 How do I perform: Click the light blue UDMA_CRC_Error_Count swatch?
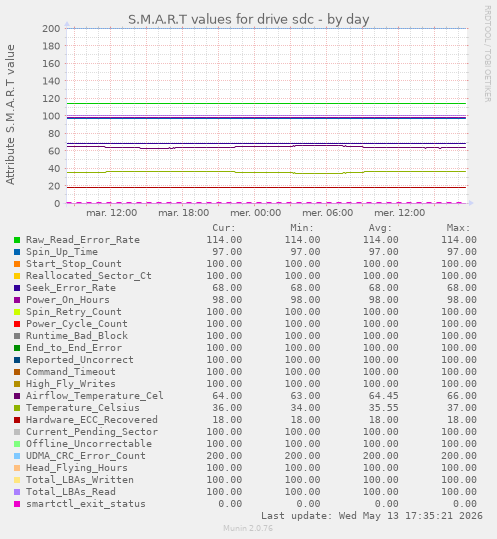[17, 456]
